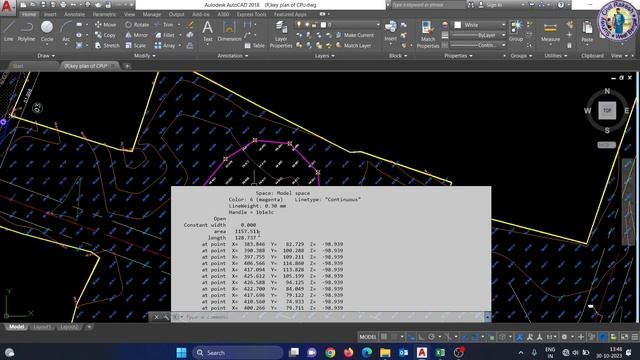Viewport: 640px width, 360px height.
Task: Switch to the Start file tab
Action: click(x=18, y=66)
